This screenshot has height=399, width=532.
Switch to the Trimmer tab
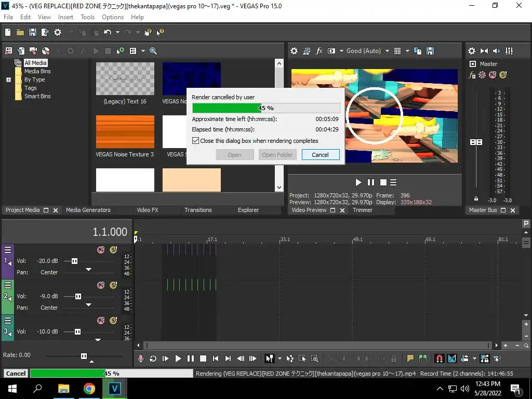coord(362,210)
